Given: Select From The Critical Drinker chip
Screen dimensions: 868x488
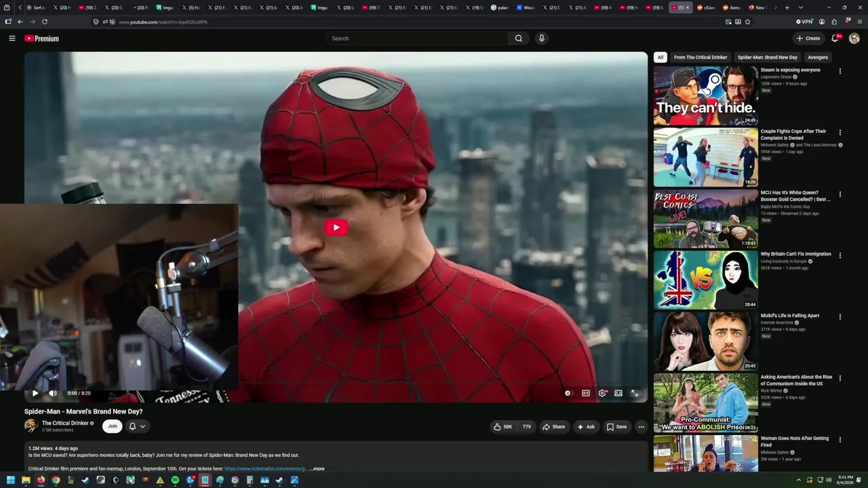Looking at the screenshot, I should (x=701, y=58).
